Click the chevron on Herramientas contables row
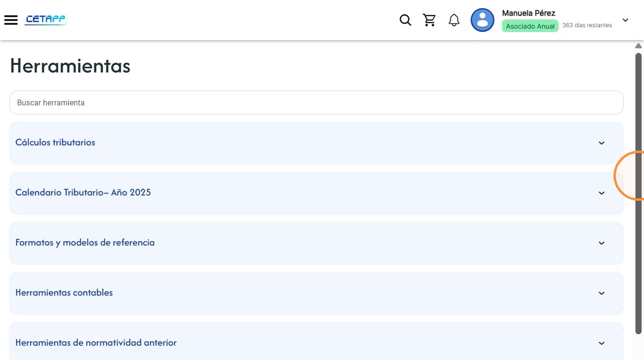This screenshot has height=360, width=644. click(x=602, y=293)
